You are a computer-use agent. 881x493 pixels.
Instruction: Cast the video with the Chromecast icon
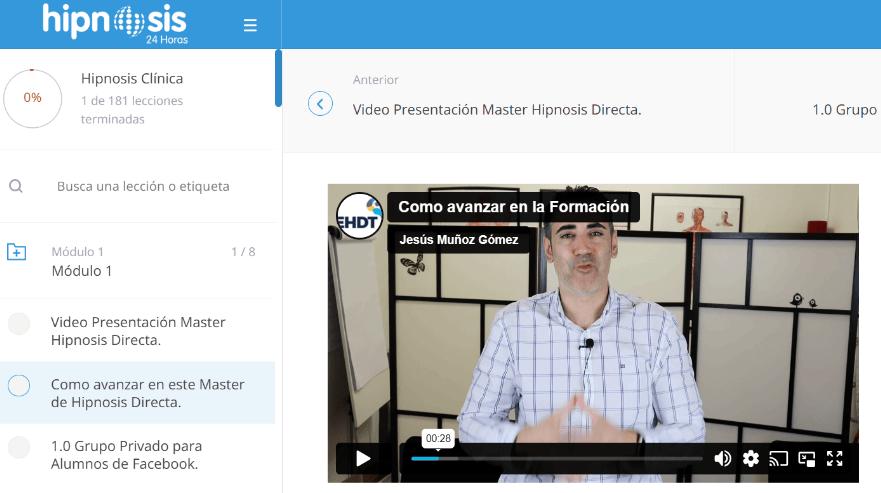point(779,458)
